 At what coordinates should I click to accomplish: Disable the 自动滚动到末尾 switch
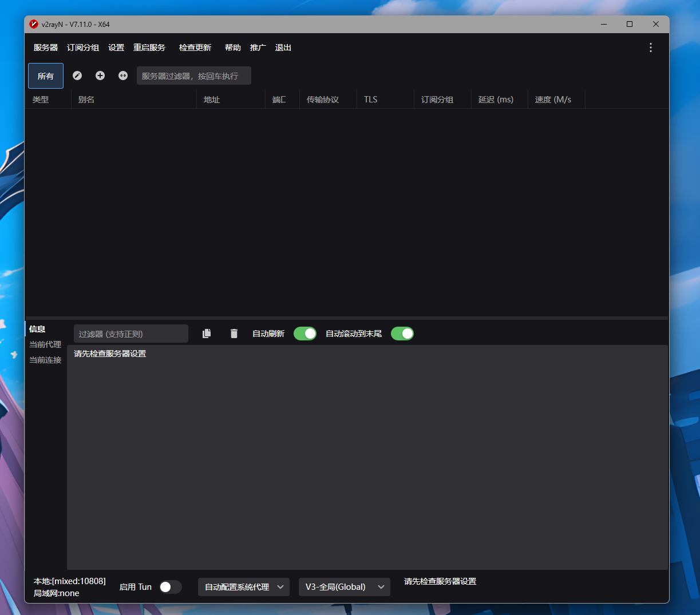click(x=402, y=334)
